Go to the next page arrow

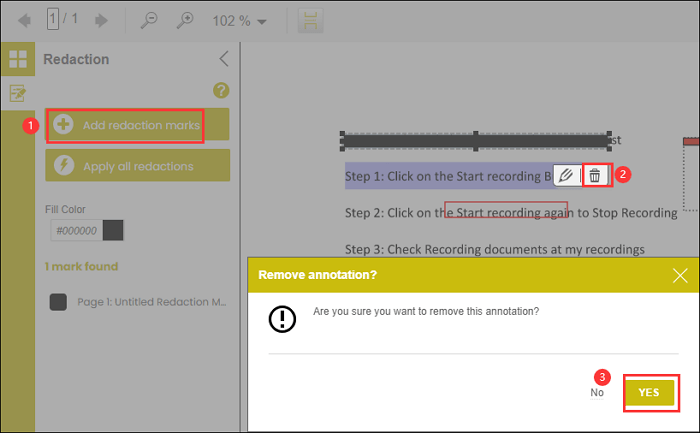[x=101, y=20]
